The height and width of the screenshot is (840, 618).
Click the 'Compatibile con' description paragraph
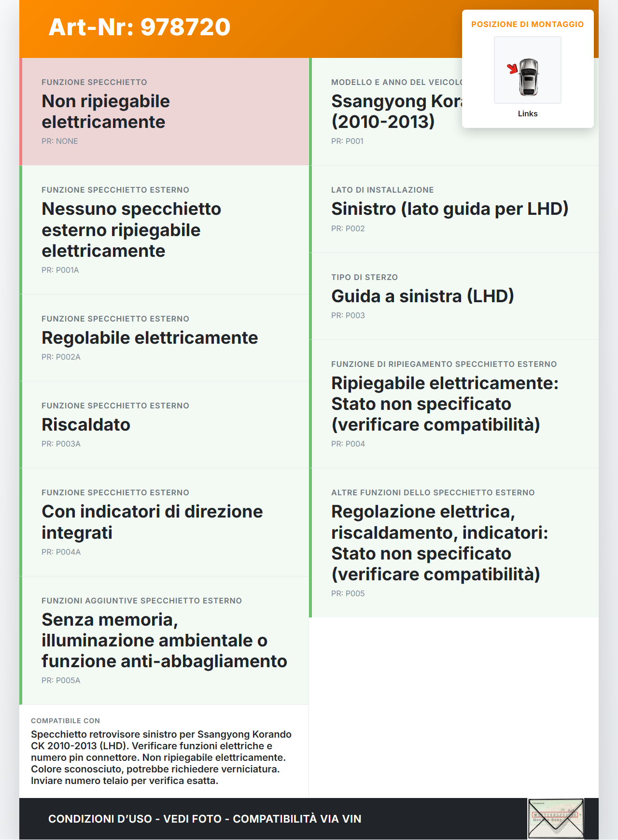(161, 757)
